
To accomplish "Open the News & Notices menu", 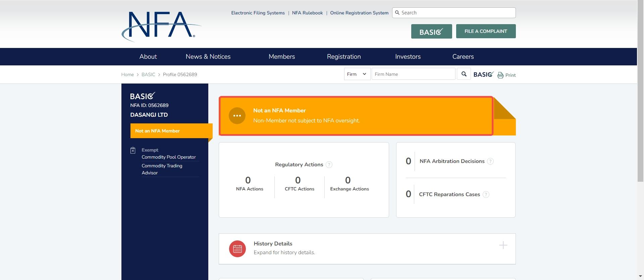I will (208, 57).
